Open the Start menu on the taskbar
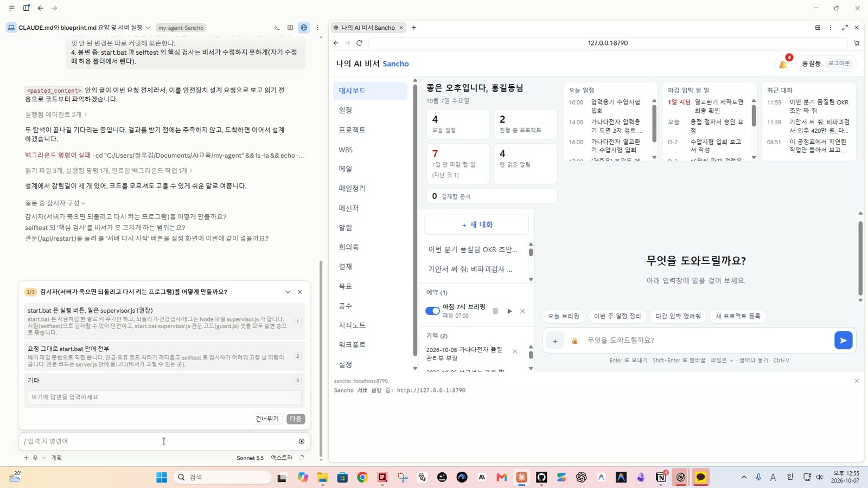Viewport: 868px width, 488px height. pyautogui.click(x=162, y=477)
